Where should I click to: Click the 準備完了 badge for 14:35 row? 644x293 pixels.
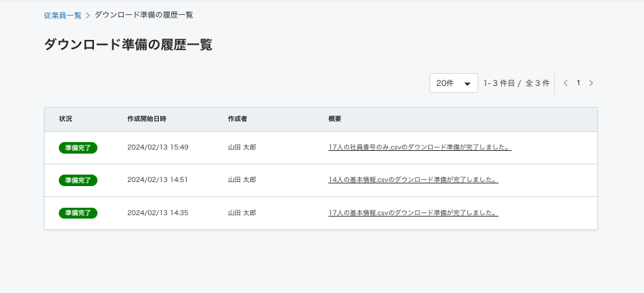(78, 213)
